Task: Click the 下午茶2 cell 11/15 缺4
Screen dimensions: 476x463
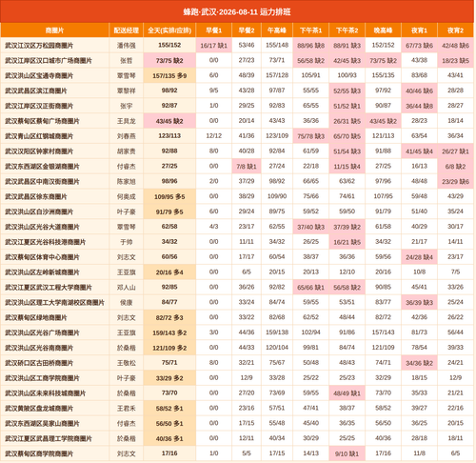Action: coord(347,167)
